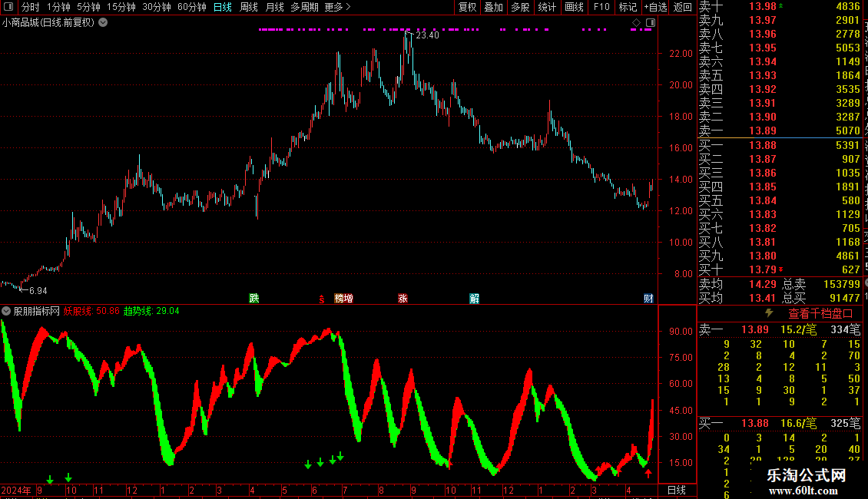Select the 日线 daily chart tab
The width and height of the screenshot is (868, 499).
(223, 7)
